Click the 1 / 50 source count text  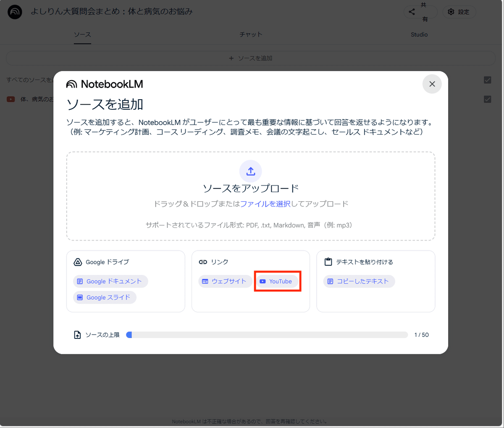[x=421, y=335]
